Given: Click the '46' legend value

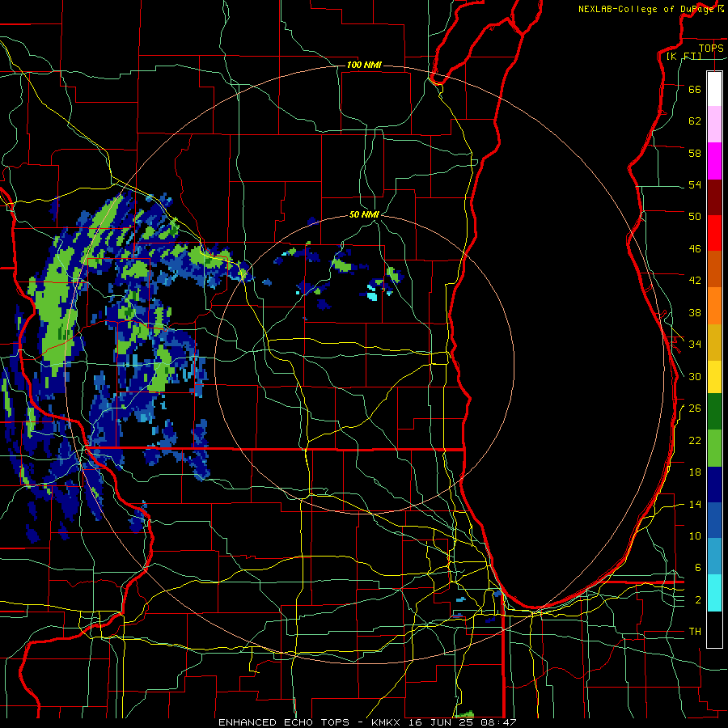Looking at the screenshot, I should 695,249.
